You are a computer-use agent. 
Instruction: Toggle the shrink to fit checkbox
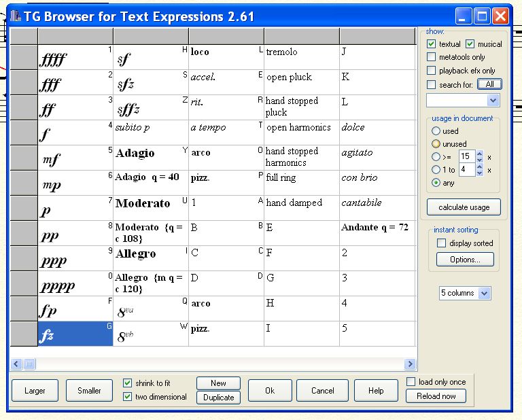[x=128, y=383]
